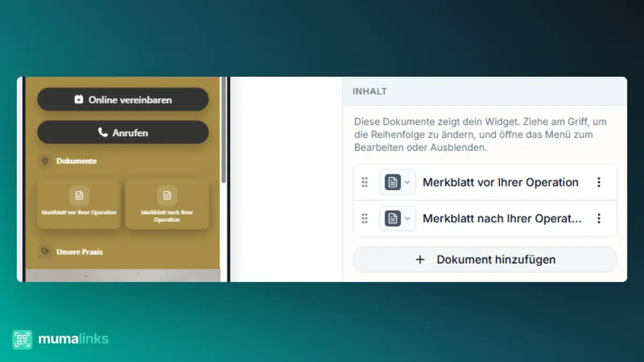
Task: Open three-dot menu for 'Merkblatt nach Ihrer Operat...'
Action: [599, 218]
